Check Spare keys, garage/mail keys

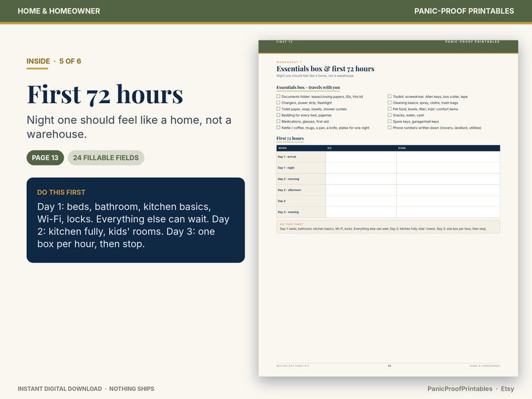point(389,121)
